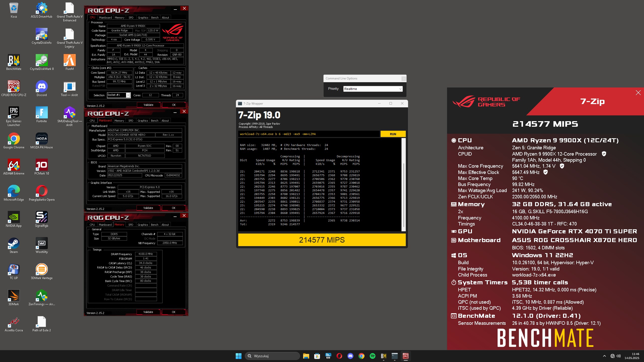Click the 7-Zip command line input field
Viewport: 644px width, 362px height.
(309, 134)
